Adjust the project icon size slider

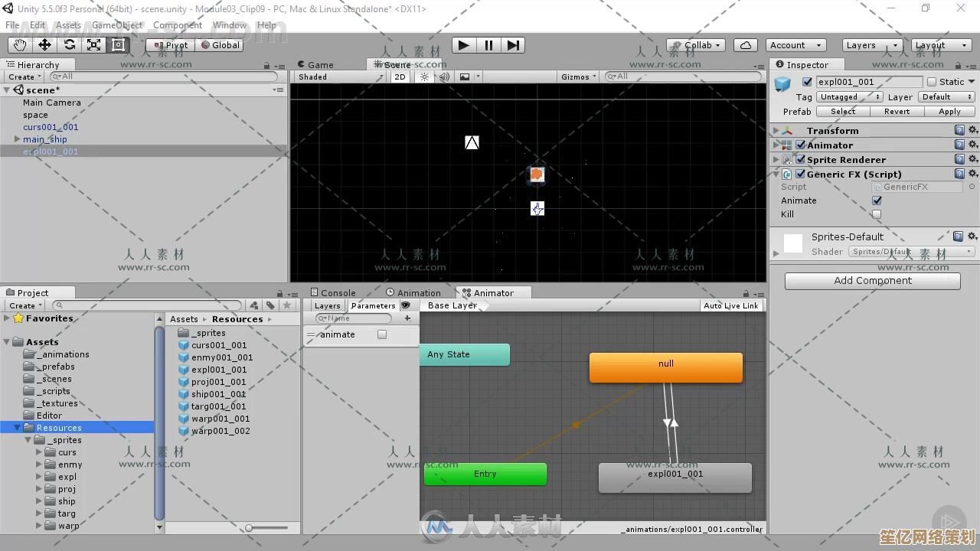250,528
